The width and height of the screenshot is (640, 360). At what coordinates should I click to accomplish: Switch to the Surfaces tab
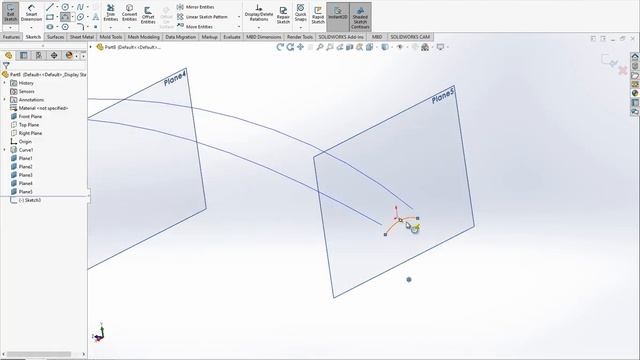click(x=55, y=37)
